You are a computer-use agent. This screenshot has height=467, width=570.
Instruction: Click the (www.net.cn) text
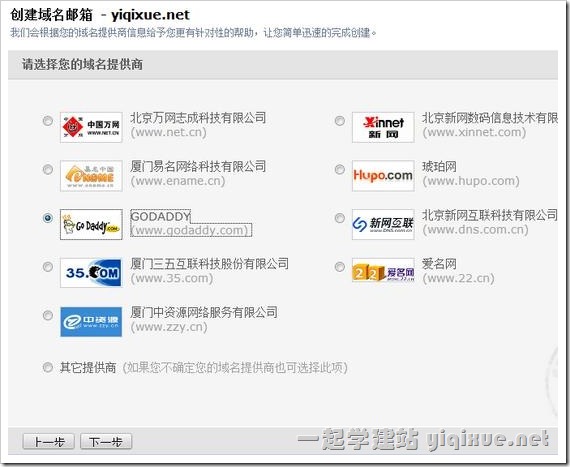(168, 132)
